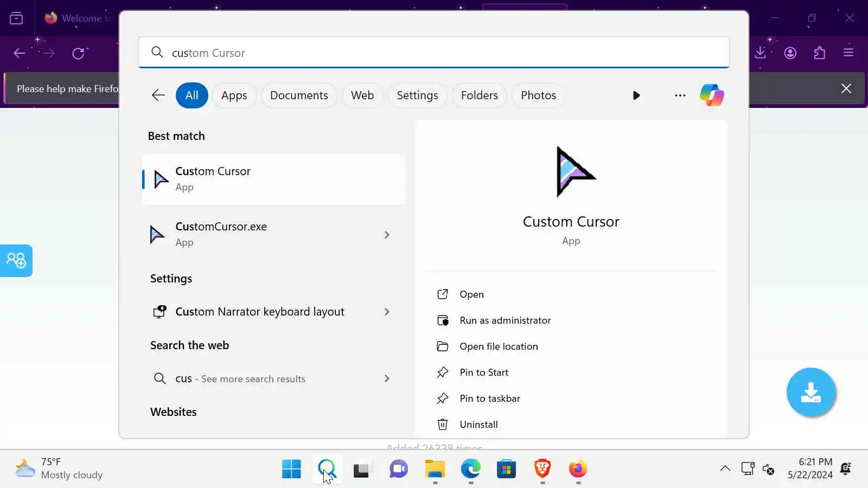
Task: Go back with the search panel back arrow
Action: [x=158, y=95]
